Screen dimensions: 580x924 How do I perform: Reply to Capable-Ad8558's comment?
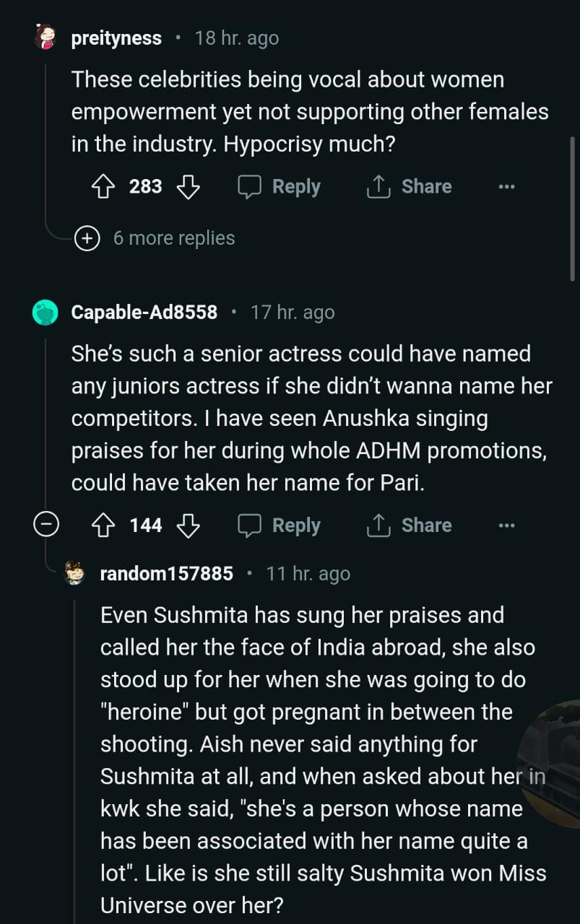point(280,526)
